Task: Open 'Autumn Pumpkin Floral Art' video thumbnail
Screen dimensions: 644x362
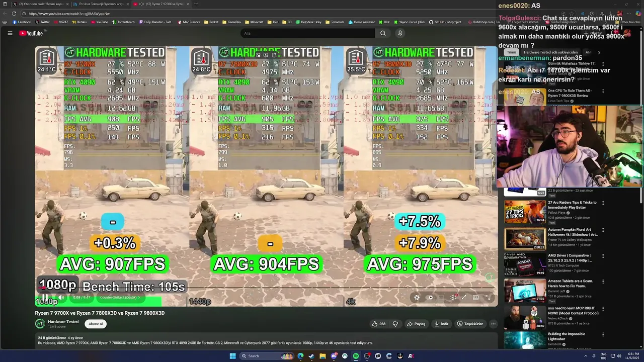Action: click(x=525, y=238)
